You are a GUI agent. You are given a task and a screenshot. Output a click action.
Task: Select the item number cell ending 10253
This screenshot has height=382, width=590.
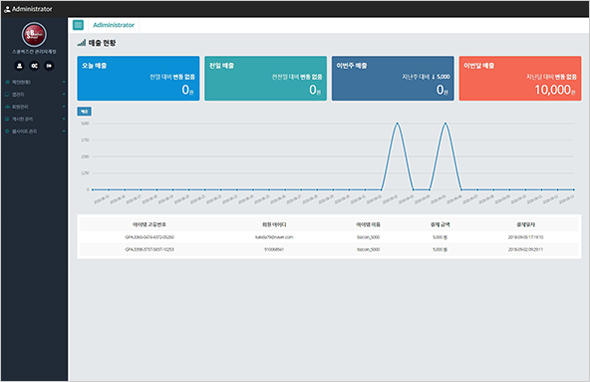pyautogui.click(x=149, y=249)
